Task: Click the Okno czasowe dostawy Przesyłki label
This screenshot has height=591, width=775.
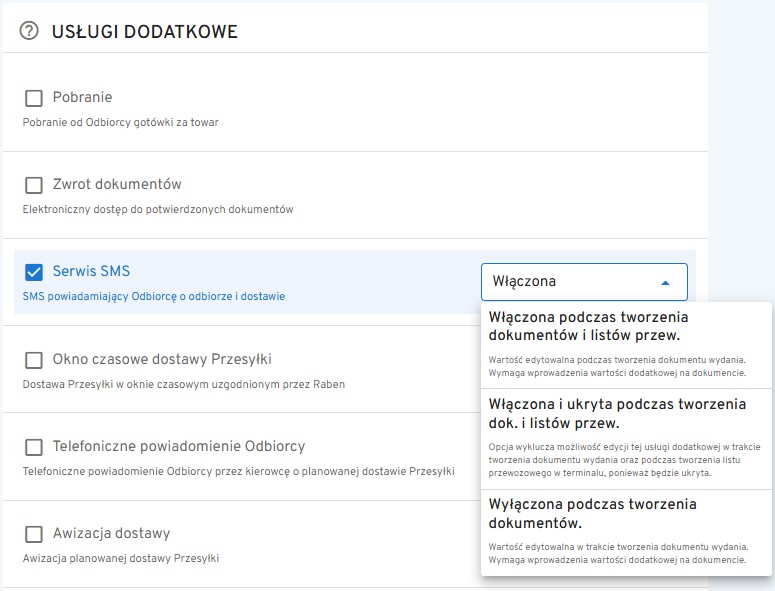Action: tap(162, 359)
